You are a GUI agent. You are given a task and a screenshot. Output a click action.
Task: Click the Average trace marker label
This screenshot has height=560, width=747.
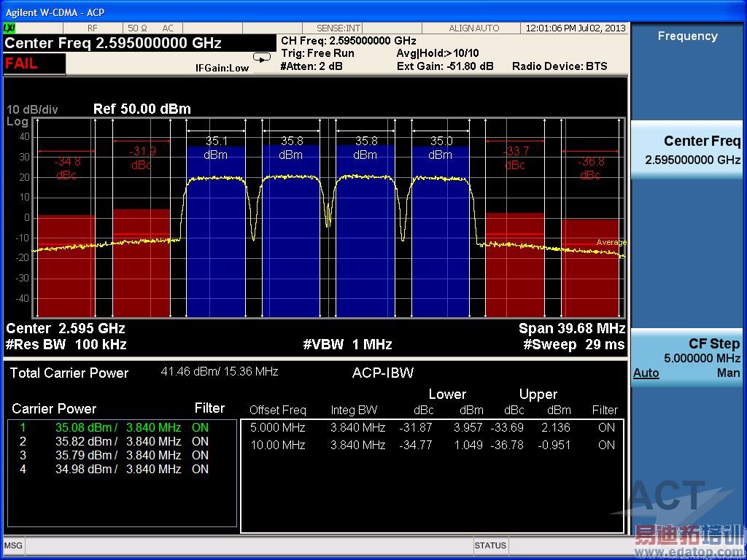[x=611, y=242]
